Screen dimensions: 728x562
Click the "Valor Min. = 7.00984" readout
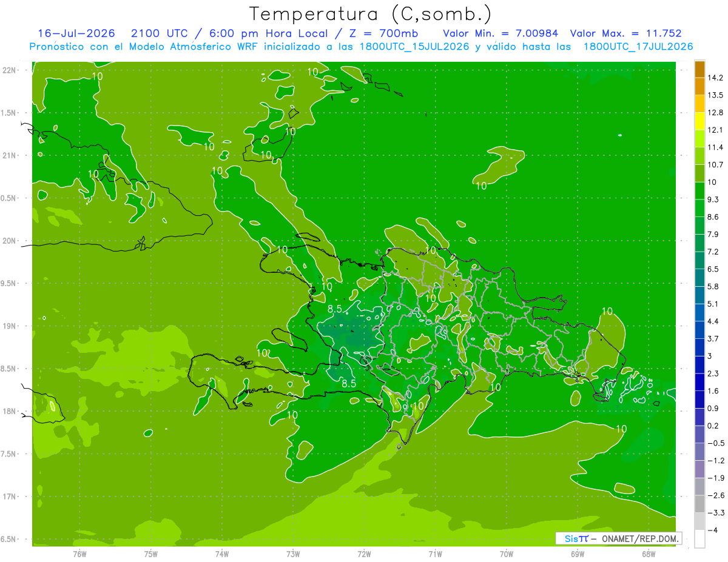tap(501, 34)
